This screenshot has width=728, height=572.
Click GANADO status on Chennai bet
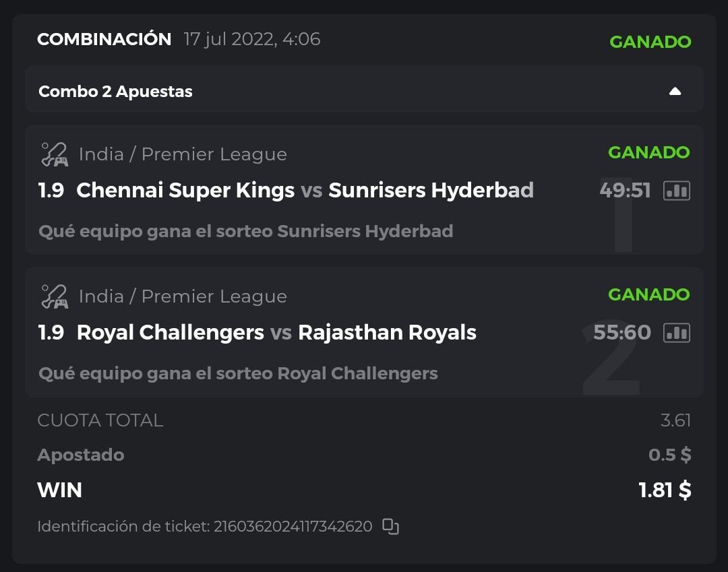[648, 153]
